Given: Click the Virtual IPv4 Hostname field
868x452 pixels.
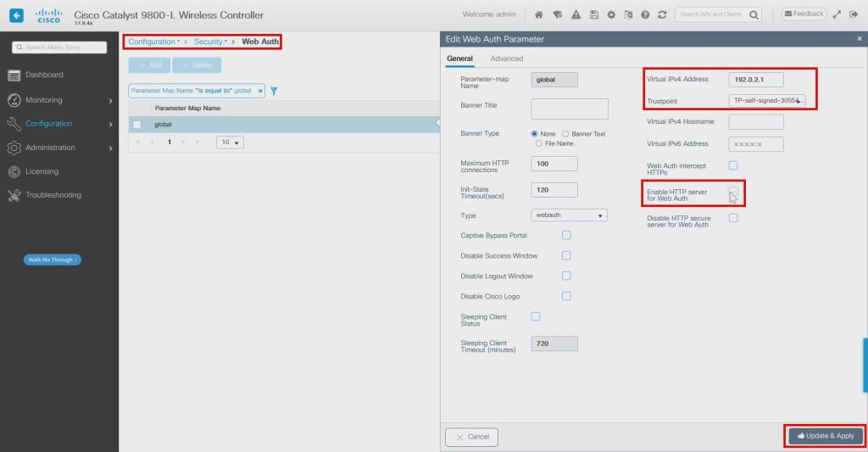Looking at the screenshot, I should pyautogui.click(x=755, y=122).
